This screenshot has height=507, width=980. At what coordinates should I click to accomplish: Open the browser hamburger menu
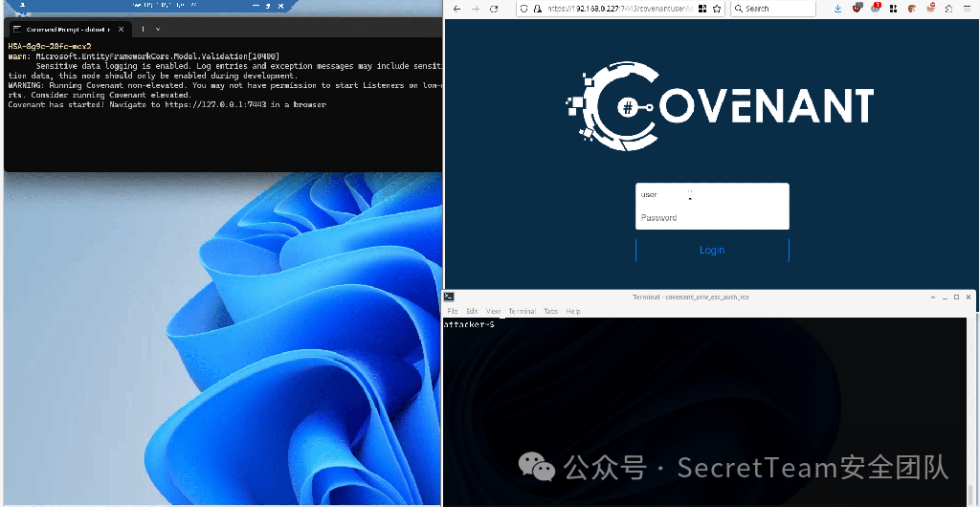[967, 9]
